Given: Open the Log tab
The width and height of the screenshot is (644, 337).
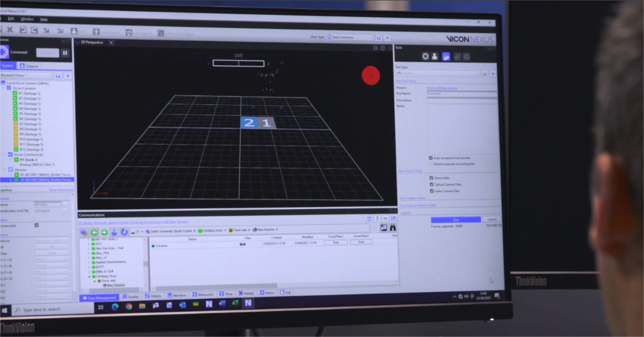Looking at the screenshot, I should pos(286,292).
